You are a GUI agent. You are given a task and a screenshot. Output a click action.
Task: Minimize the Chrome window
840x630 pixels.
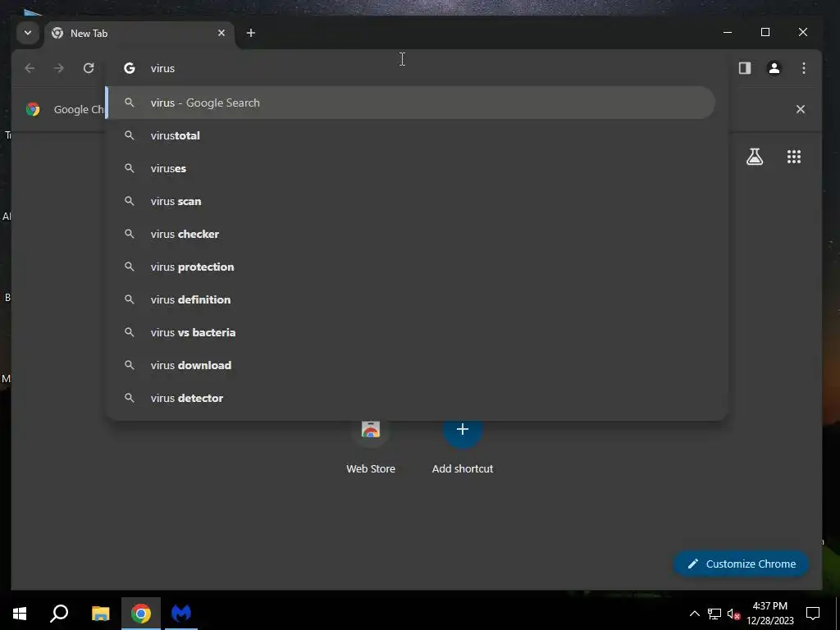pos(728,32)
